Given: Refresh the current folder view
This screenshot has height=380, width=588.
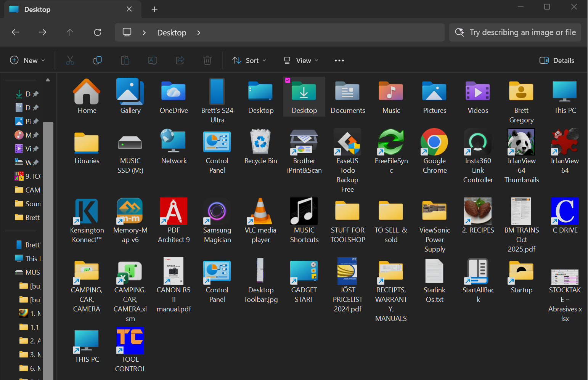Looking at the screenshot, I should [x=98, y=32].
